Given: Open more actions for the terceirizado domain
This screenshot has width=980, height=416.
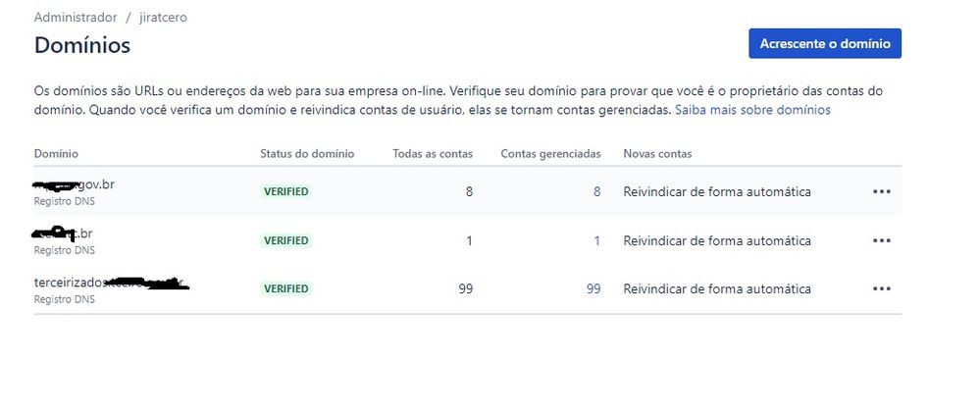Looking at the screenshot, I should pyautogui.click(x=881, y=288).
